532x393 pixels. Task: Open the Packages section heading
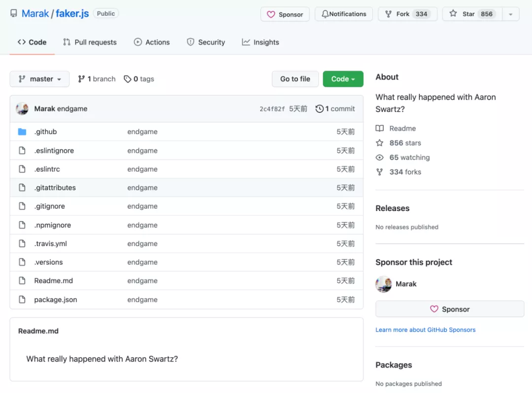[x=394, y=365]
